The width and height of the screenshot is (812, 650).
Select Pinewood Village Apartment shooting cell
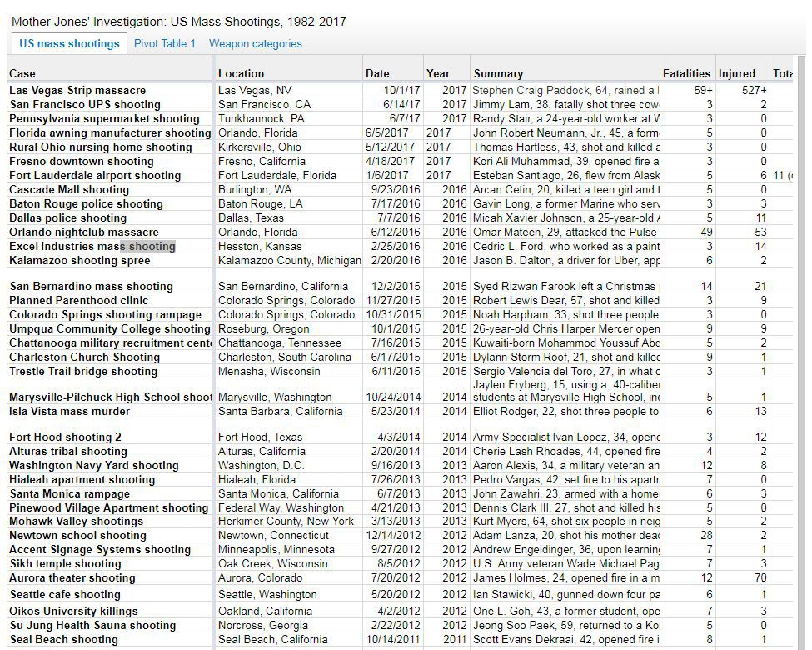point(110,507)
